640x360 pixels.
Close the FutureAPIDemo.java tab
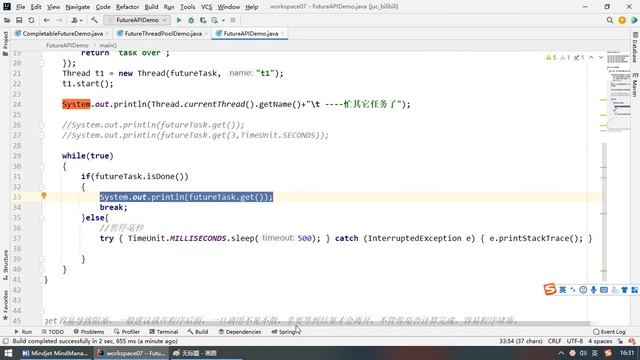point(283,33)
